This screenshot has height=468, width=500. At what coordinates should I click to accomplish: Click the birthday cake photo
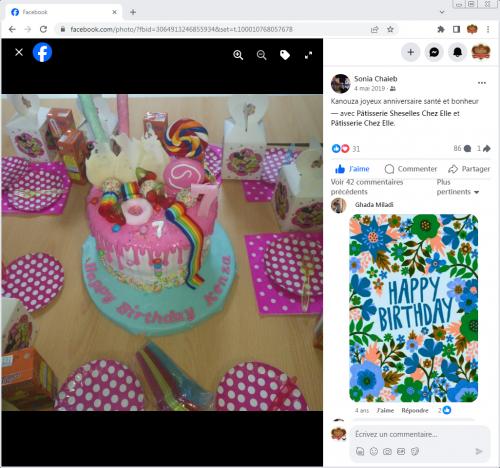pyautogui.click(x=162, y=253)
